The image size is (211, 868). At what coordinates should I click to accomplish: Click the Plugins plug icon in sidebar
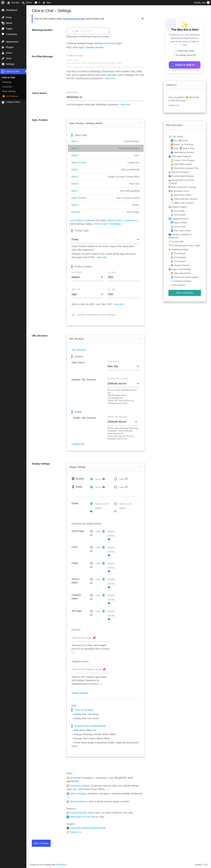3,47
